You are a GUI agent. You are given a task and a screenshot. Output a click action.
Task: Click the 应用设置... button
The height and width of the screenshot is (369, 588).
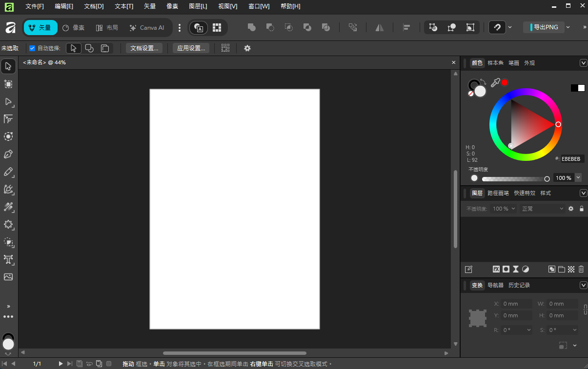click(x=191, y=48)
